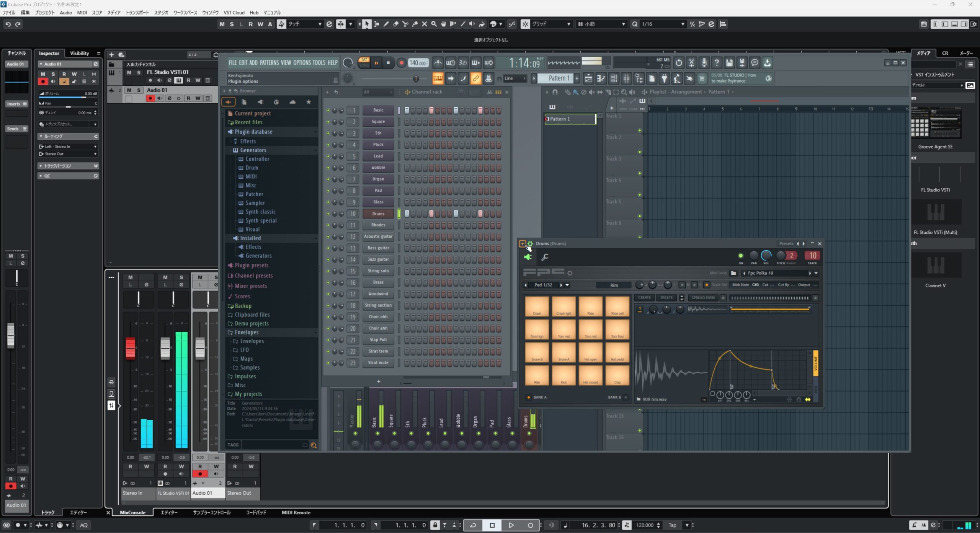Switch to the Visibility tab
980x533 pixels.
79,53
